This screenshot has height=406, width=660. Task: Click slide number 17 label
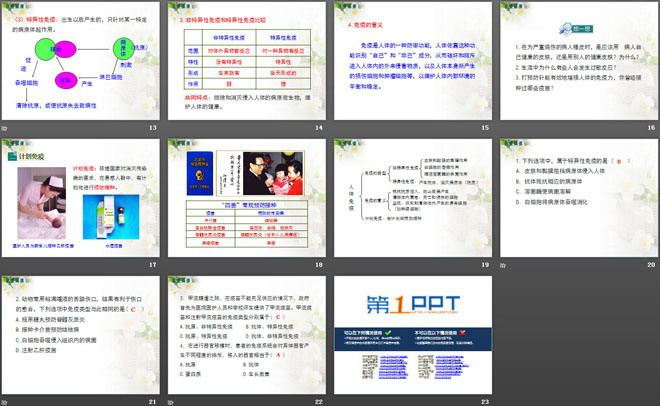[152, 265]
